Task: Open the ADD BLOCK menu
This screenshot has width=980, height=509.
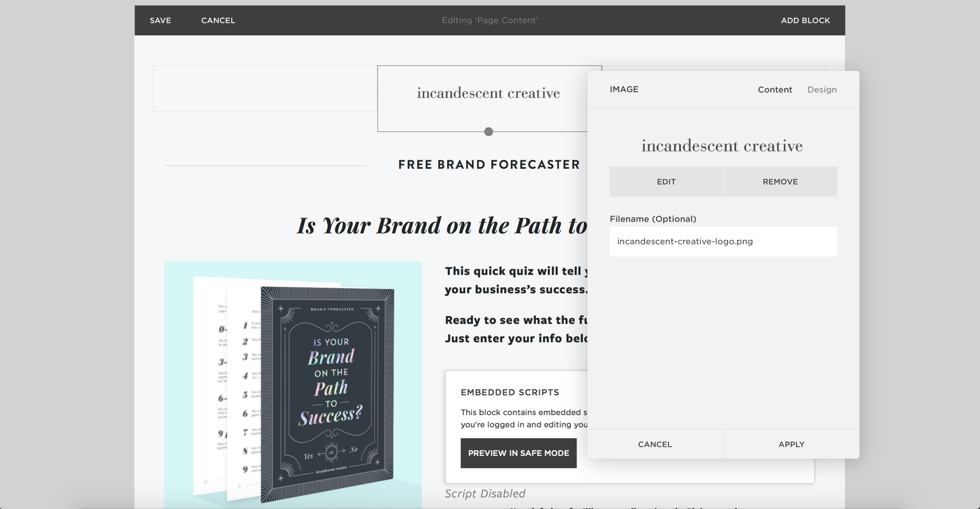Action: (805, 20)
